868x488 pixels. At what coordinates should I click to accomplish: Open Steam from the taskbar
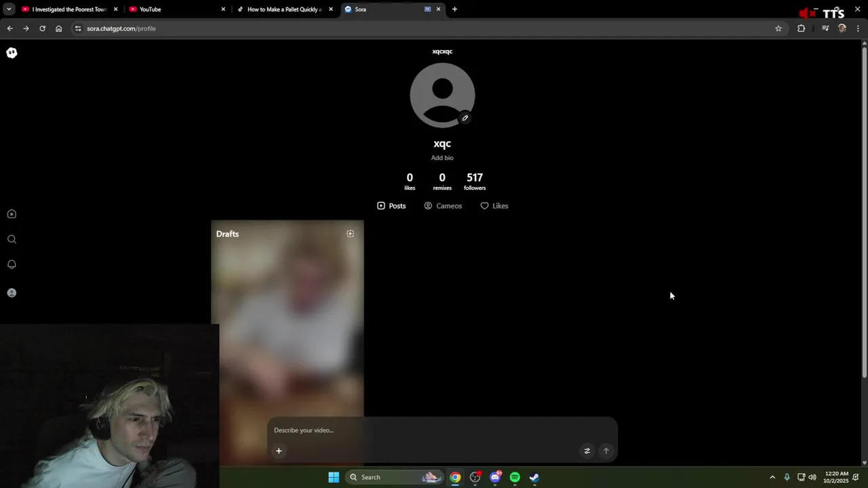click(x=534, y=477)
